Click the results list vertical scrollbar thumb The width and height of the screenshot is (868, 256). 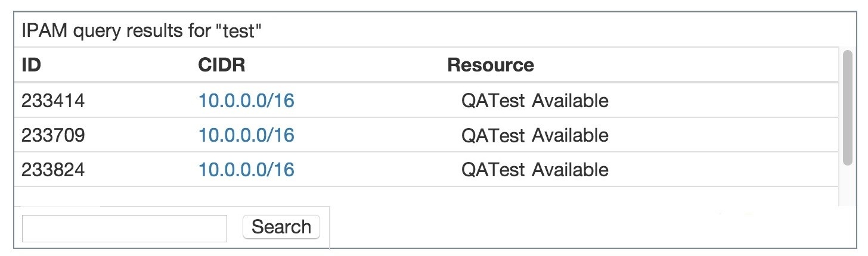point(847,107)
